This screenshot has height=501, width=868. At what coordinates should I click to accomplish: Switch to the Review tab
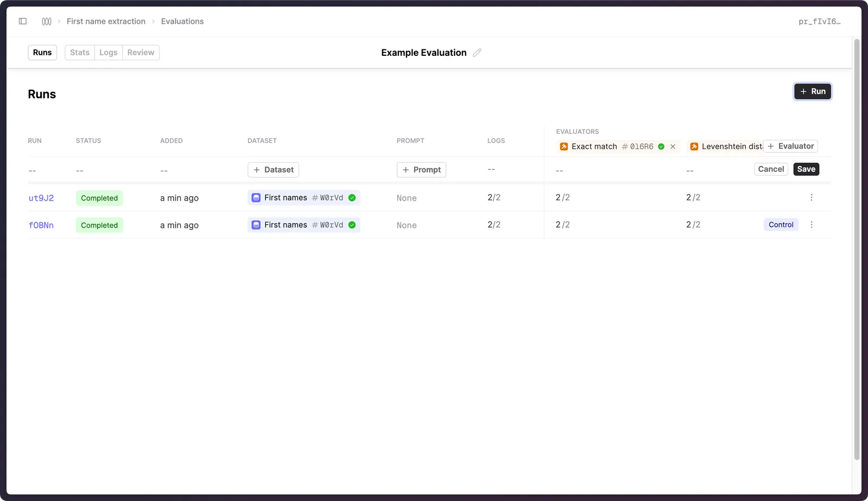[141, 53]
